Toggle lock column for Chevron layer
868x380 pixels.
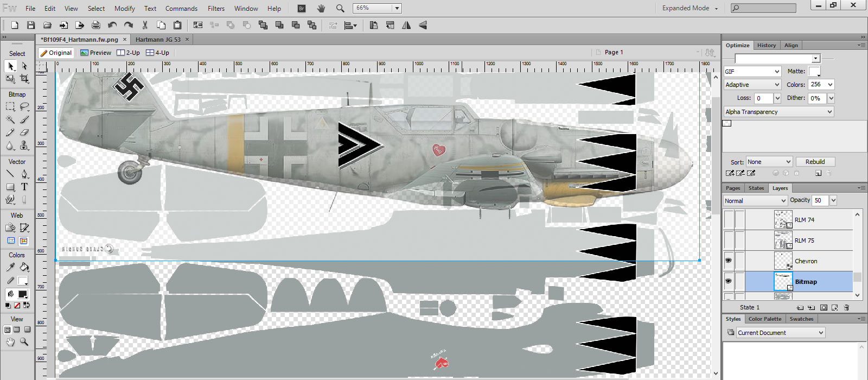pyautogui.click(x=739, y=261)
